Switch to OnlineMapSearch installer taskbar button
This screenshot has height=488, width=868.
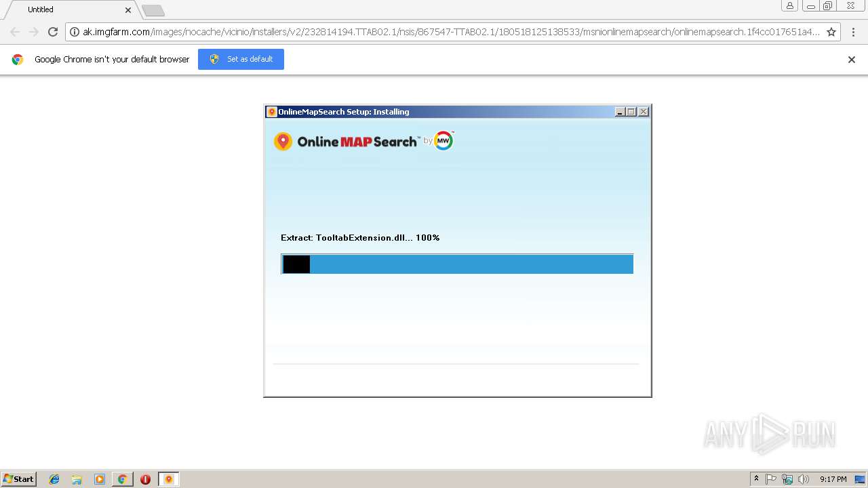[169, 479]
